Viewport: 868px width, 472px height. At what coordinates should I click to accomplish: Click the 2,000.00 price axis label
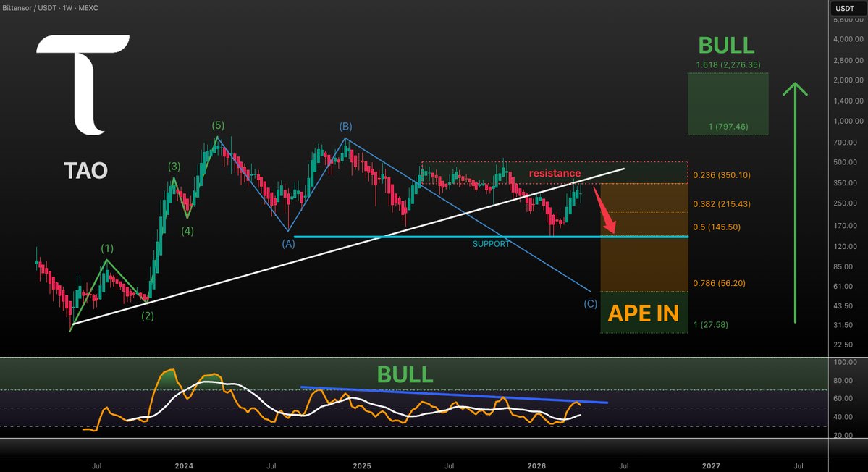click(x=848, y=80)
